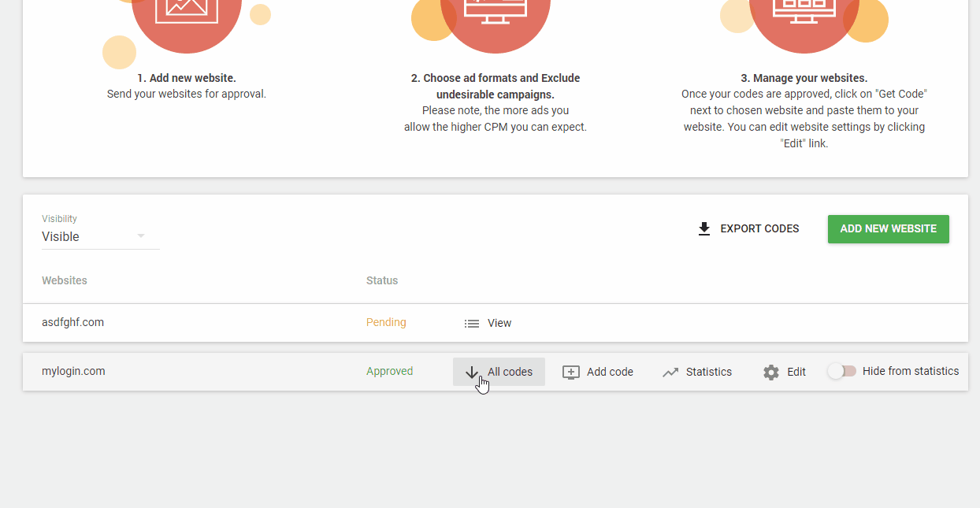Click the EXPORT CODES label
The width and height of the screenshot is (980, 508).
click(x=759, y=228)
